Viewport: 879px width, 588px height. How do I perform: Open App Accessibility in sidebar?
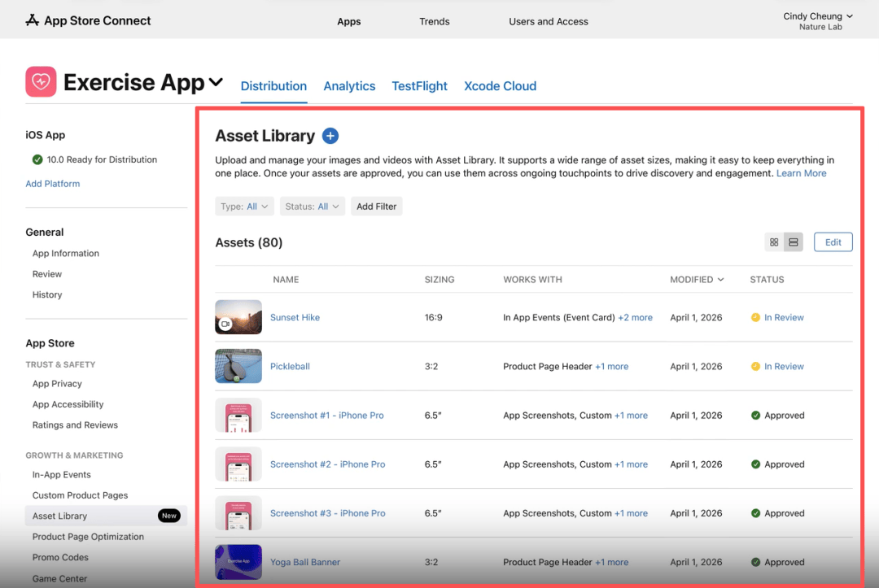(x=68, y=404)
